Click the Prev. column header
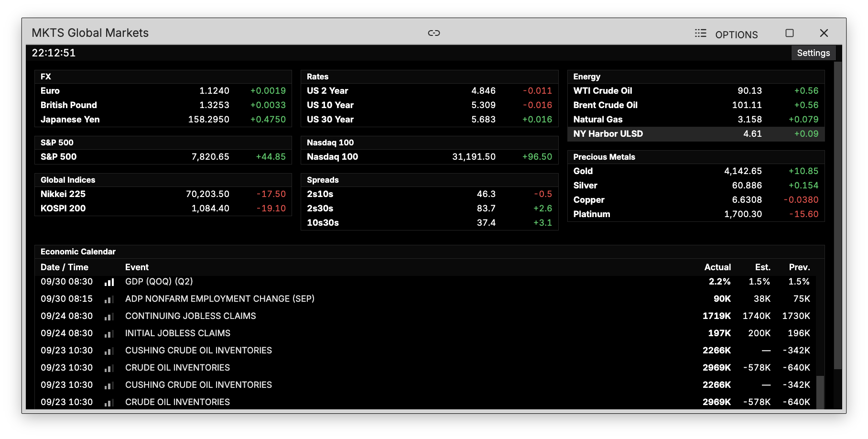The height and width of the screenshot is (439, 868). coord(799,267)
